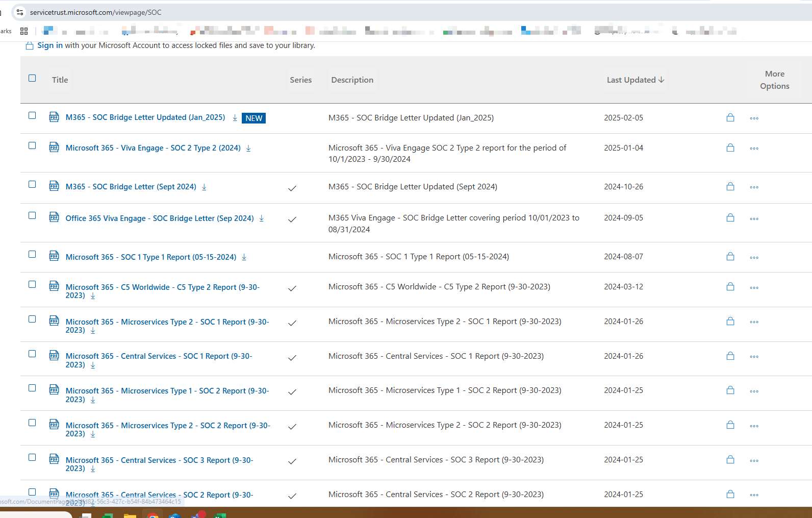Click the Series column header
This screenshot has width=812, height=518.
301,80
